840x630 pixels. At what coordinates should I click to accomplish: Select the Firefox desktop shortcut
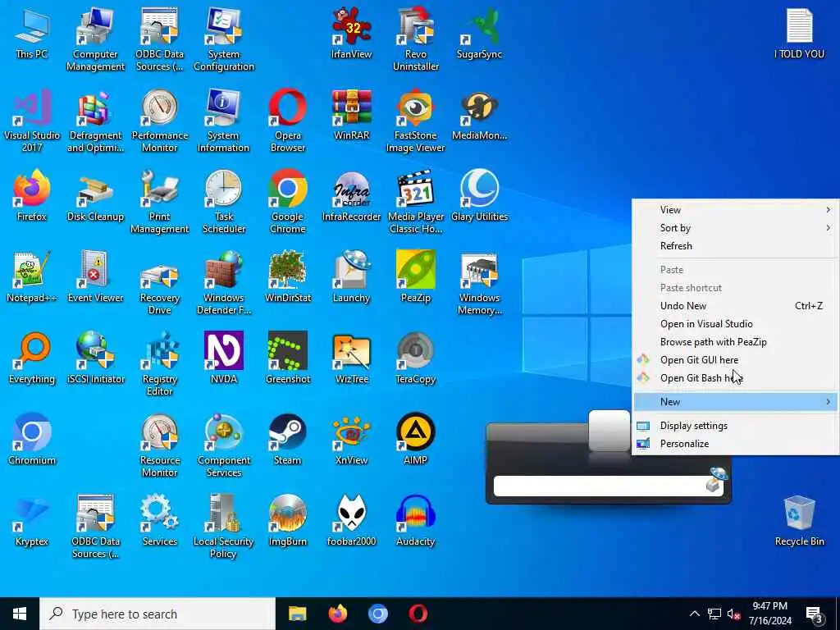[32, 195]
